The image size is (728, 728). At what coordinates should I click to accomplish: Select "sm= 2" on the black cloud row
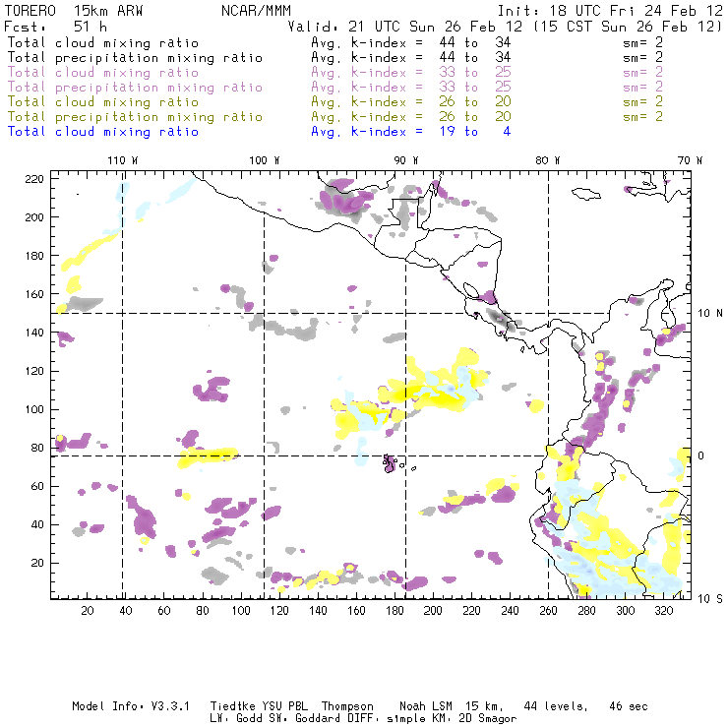tap(643, 42)
